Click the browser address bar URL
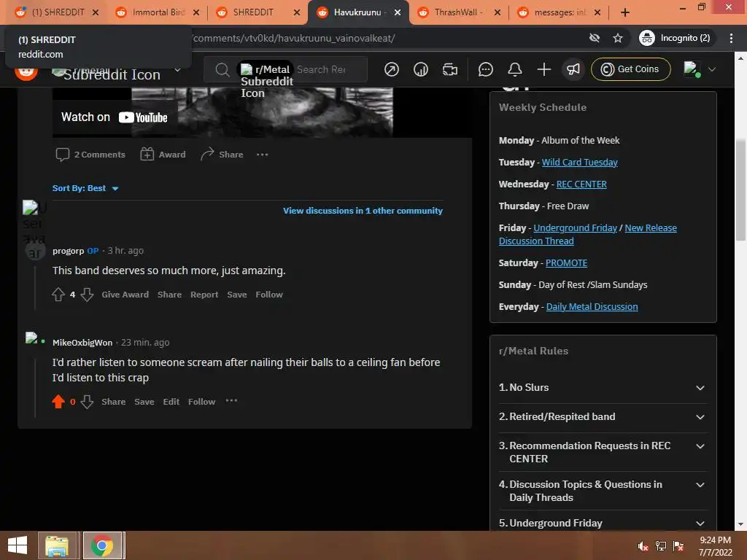Screen dimensions: 747x560 click(293, 38)
